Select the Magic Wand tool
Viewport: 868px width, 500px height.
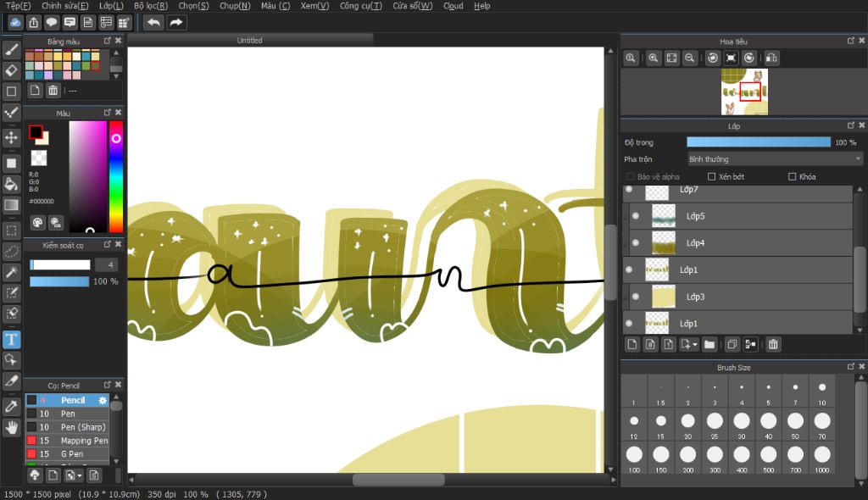pos(11,271)
